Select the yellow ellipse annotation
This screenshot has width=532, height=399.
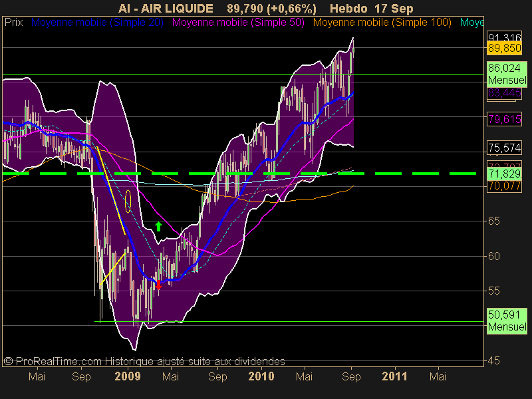click(128, 201)
